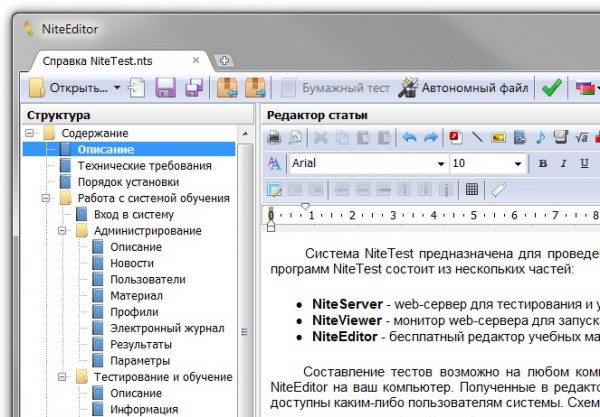The width and height of the screenshot is (600, 417).
Task: Select Профили in the tree
Action: [134, 312]
